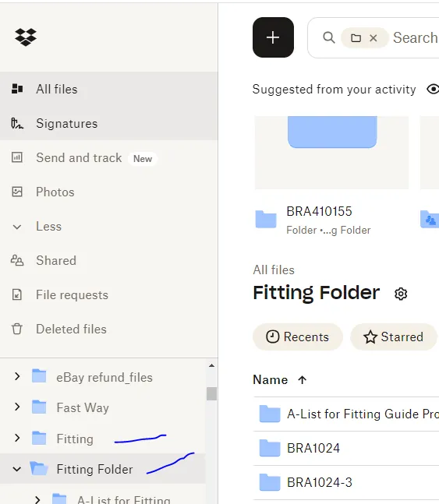This screenshot has width=439, height=504.
Task: Filter by Starred
Action: [393, 337]
